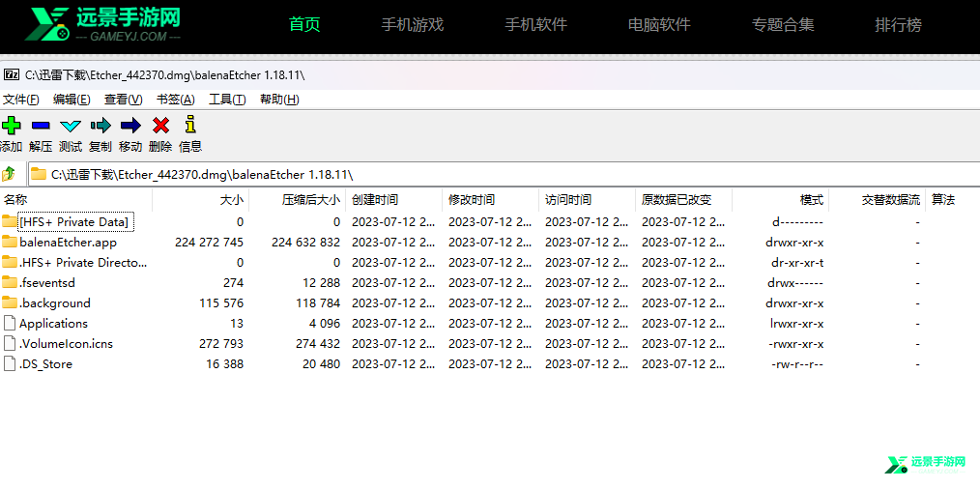Click the Test (测试) checkmark icon
This screenshot has width=980, height=489.
[70, 126]
